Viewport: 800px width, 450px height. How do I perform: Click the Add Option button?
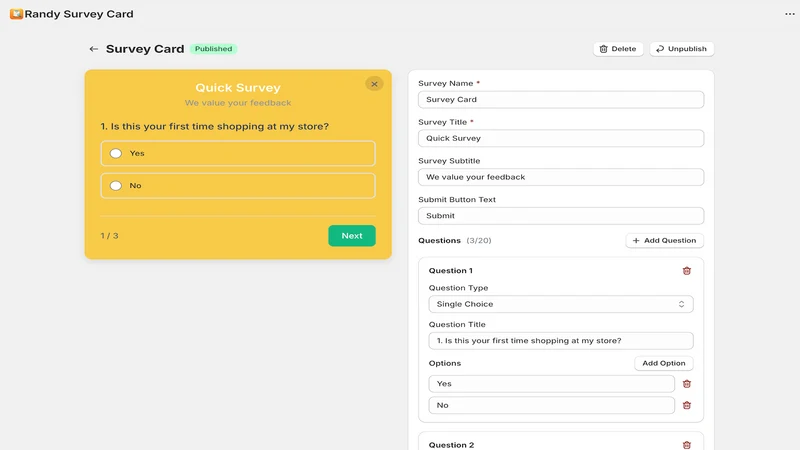[x=664, y=363]
